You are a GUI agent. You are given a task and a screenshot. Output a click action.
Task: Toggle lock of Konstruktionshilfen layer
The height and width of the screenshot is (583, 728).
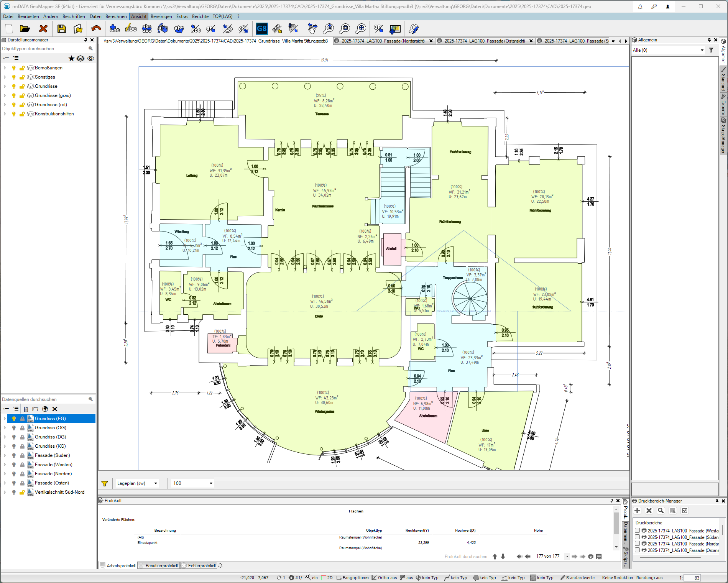click(22, 114)
